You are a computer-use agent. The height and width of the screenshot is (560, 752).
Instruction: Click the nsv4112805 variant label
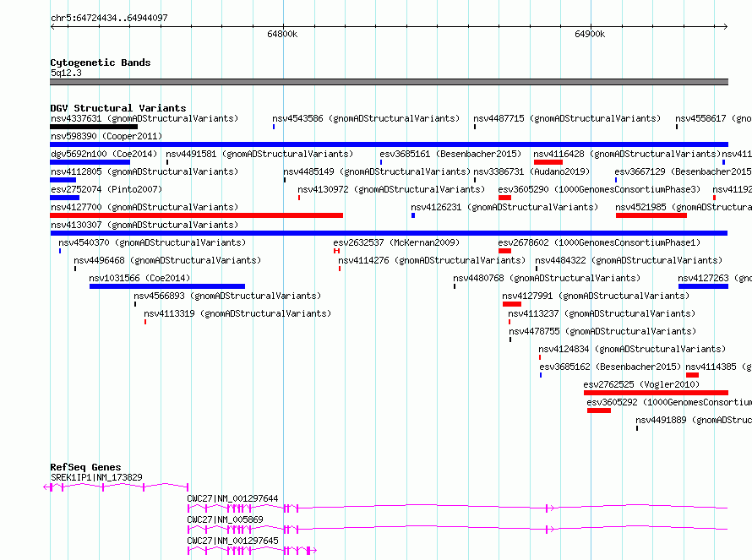(144, 171)
